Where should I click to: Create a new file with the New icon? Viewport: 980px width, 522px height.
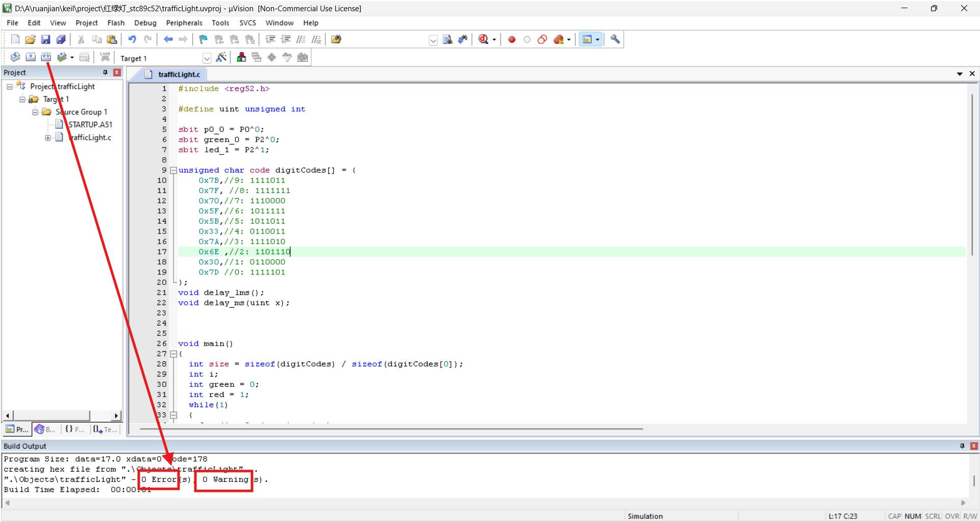[x=15, y=39]
